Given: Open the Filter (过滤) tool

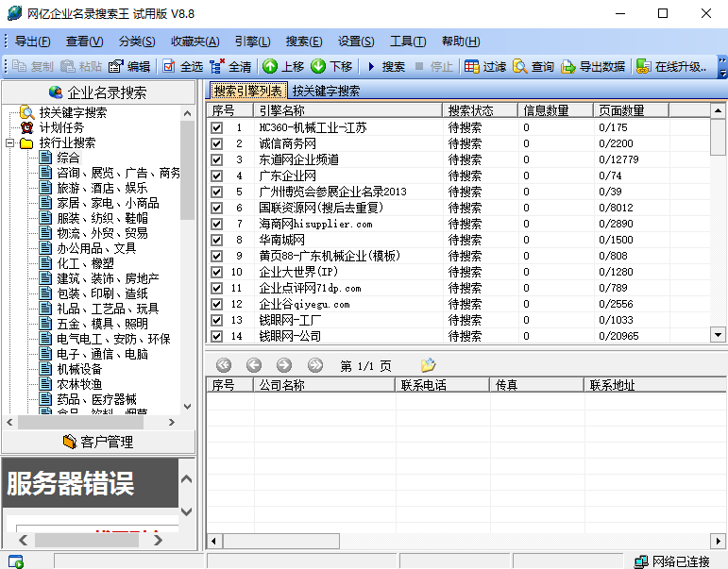Looking at the screenshot, I should tap(472, 66).
